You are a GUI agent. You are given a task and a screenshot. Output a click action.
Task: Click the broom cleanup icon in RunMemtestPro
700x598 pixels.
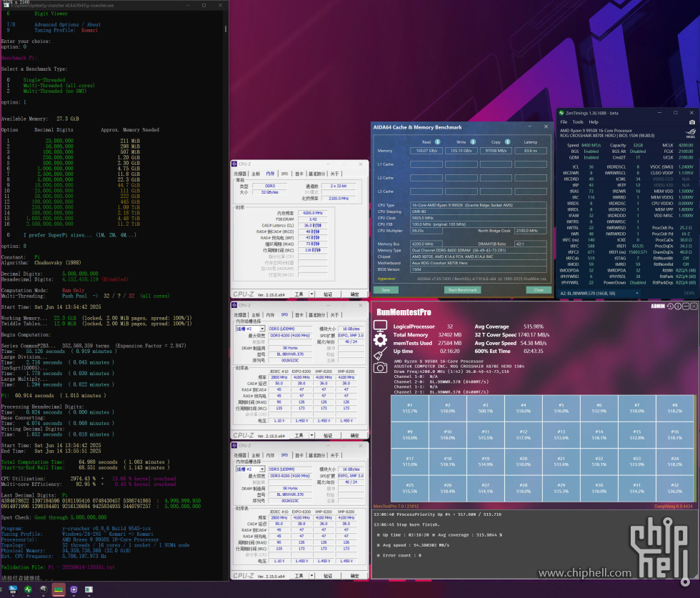[380, 354]
